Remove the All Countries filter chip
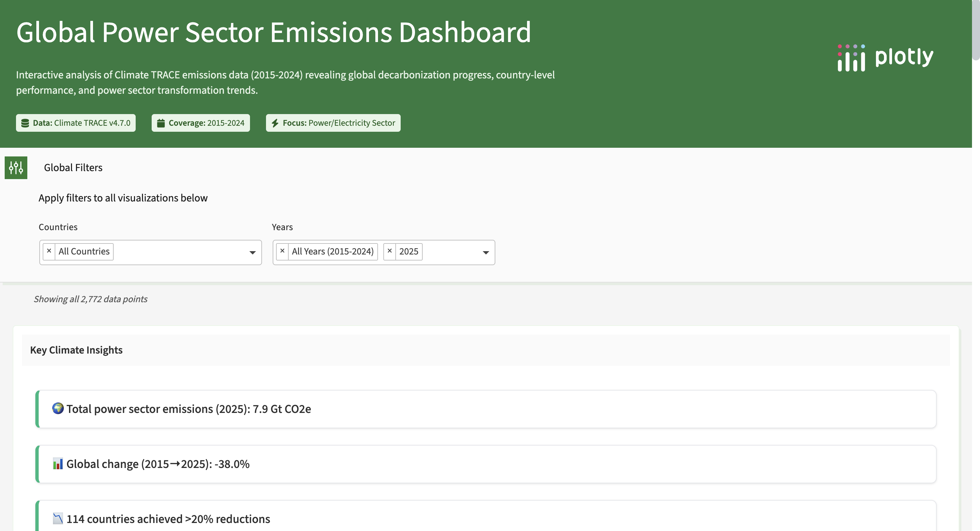Screen dimensions: 980x531 pos(49,251)
